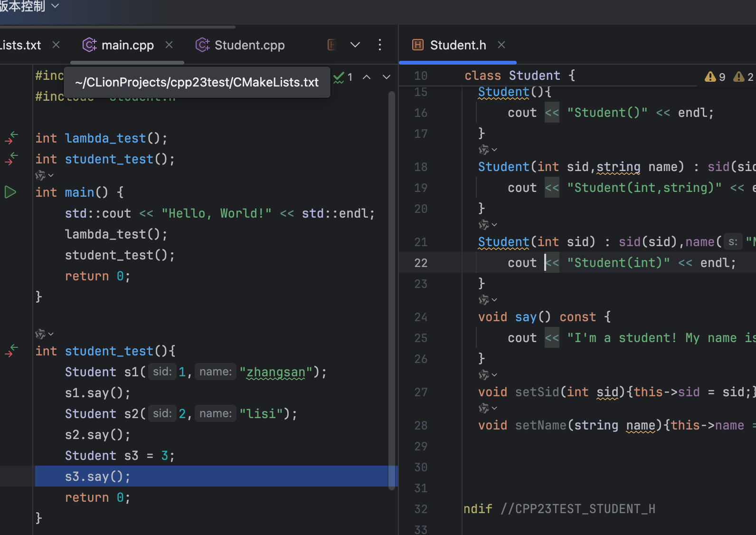756x535 pixels.
Task: Open AI actions inlay above void setSid
Action: [x=488, y=375]
